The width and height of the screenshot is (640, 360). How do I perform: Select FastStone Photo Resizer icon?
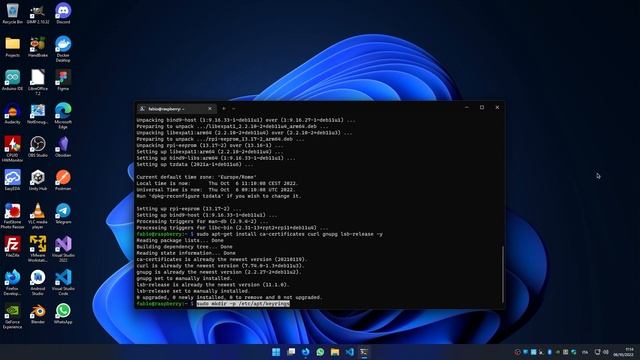(x=12, y=216)
